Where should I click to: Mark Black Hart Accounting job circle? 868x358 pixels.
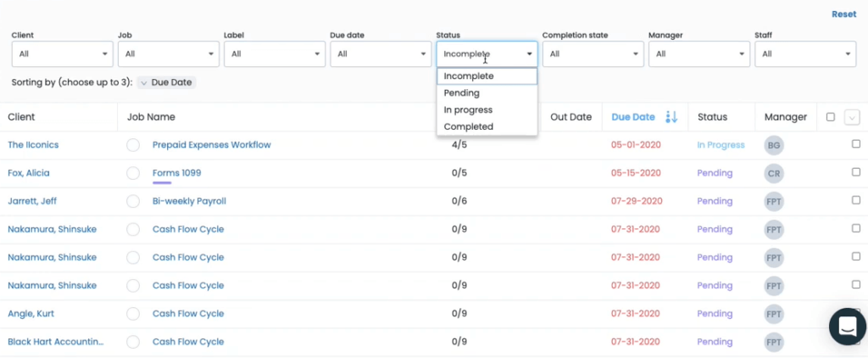click(x=133, y=342)
